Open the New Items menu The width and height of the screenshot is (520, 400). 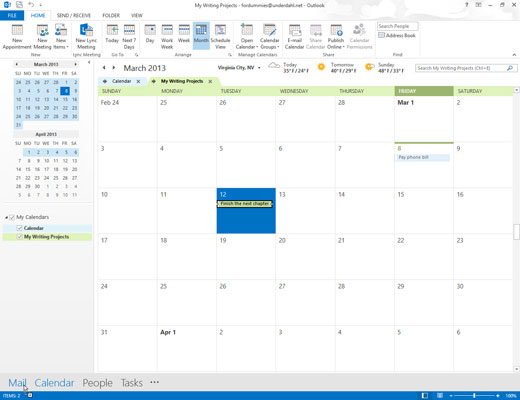point(61,37)
